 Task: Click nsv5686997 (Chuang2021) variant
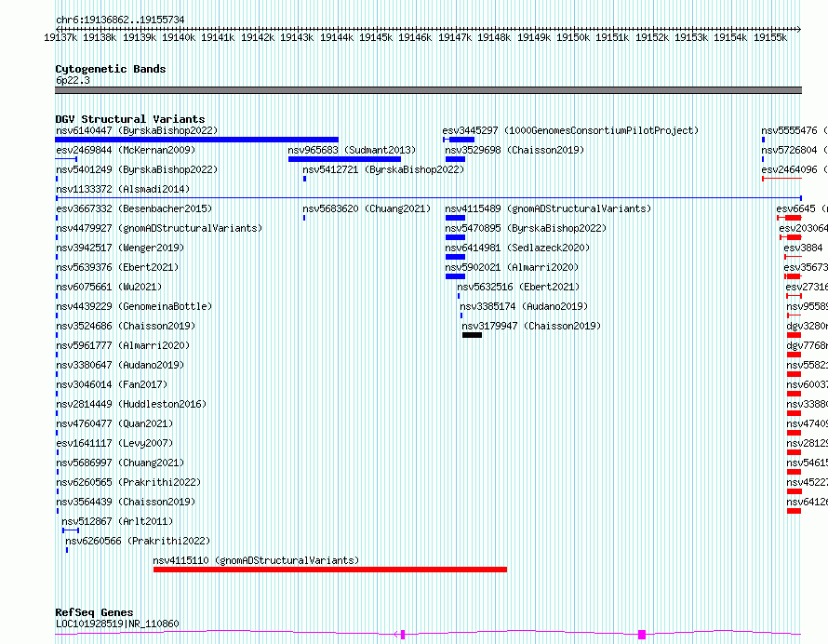coord(120,463)
